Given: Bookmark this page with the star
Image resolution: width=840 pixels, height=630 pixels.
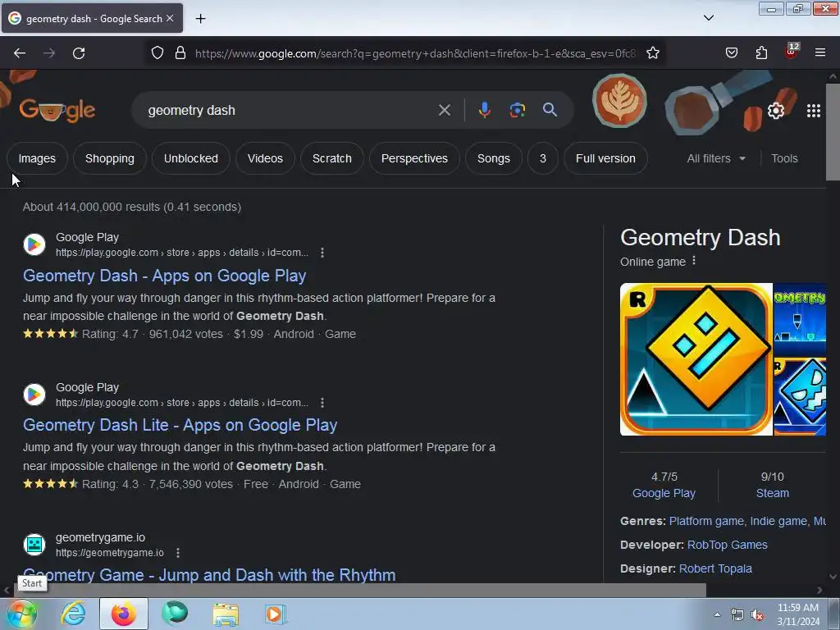Looking at the screenshot, I should (x=652, y=53).
